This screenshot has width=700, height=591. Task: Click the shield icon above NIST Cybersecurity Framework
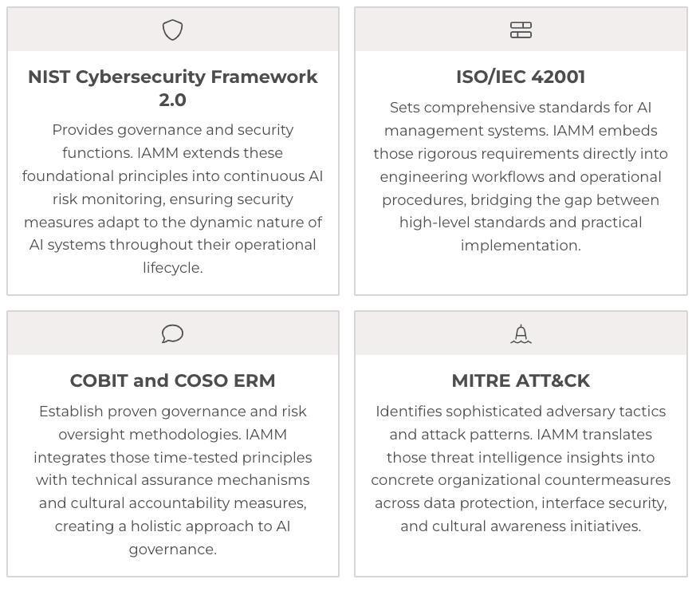pyautogui.click(x=172, y=30)
